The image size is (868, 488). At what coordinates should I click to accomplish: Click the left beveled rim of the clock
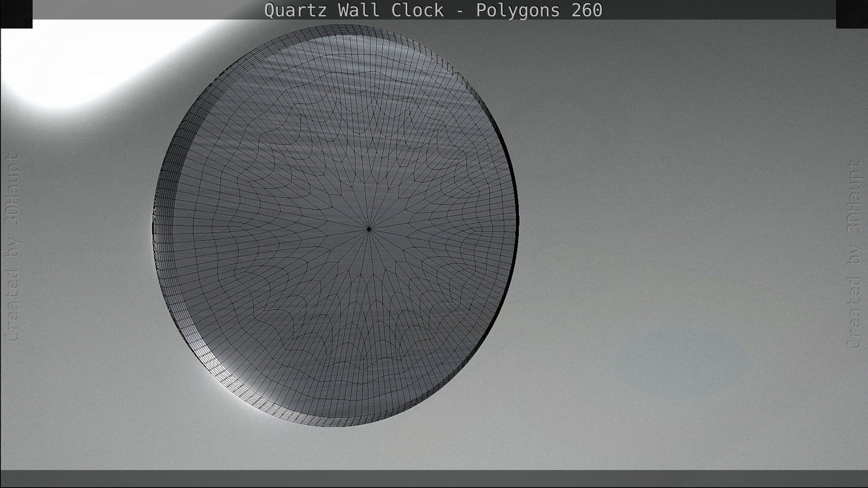(163, 228)
